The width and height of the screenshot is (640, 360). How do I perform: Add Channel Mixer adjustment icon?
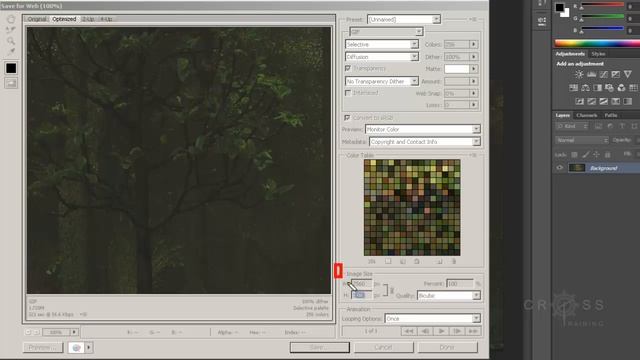[x=621, y=88]
